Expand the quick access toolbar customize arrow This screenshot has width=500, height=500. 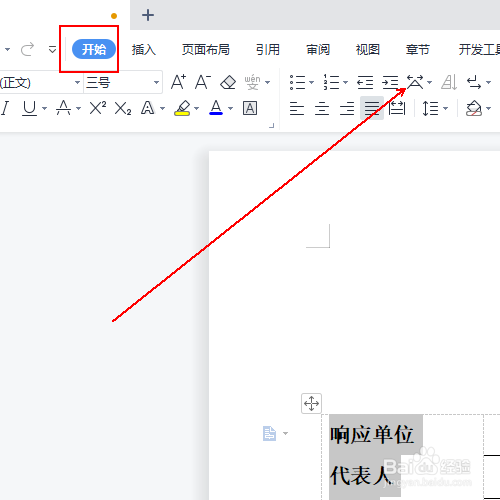pos(52,50)
